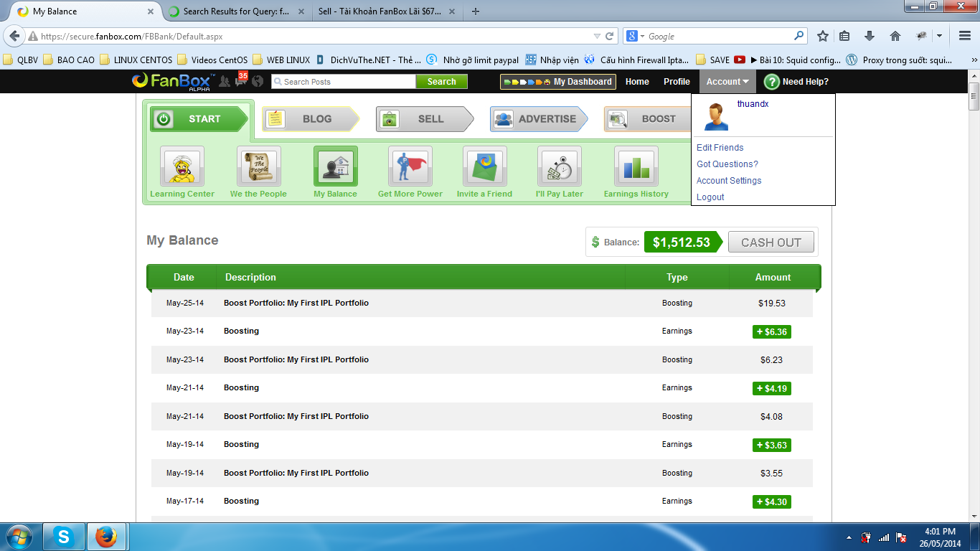The image size is (980, 551).
Task: Click the $1,512.53 balance amount
Action: [682, 242]
